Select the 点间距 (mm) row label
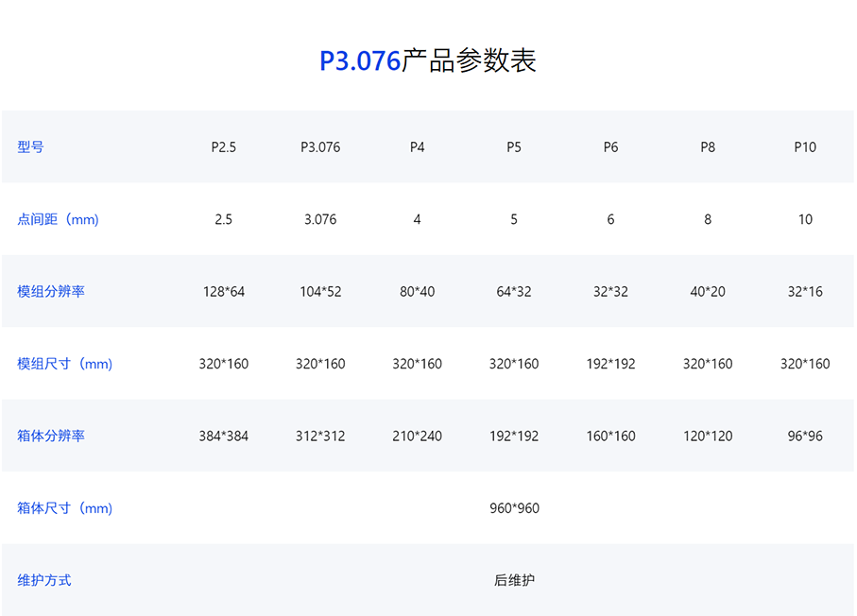The height and width of the screenshot is (616, 857). pos(58,219)
